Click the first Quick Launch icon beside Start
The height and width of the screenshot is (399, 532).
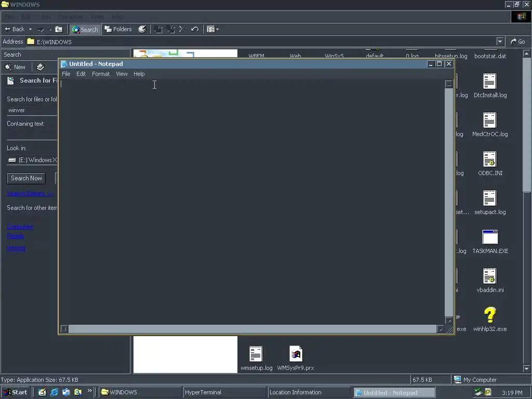42,393
